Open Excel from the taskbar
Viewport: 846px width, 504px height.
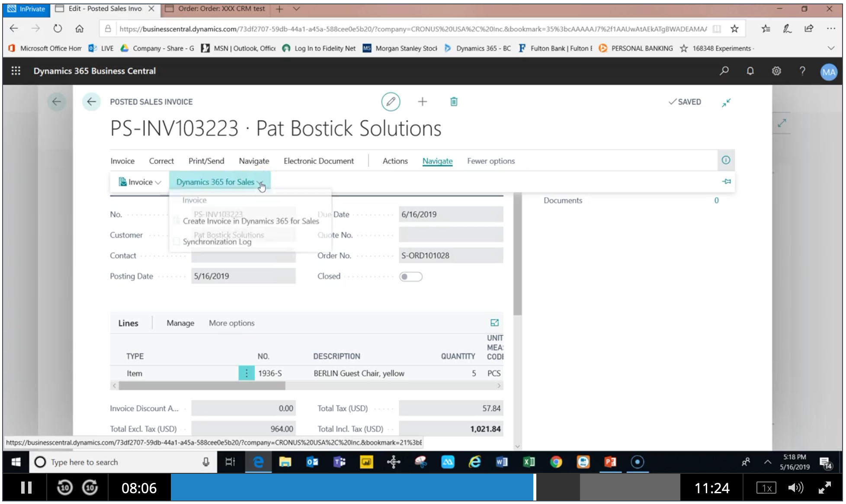pos(529,462)
